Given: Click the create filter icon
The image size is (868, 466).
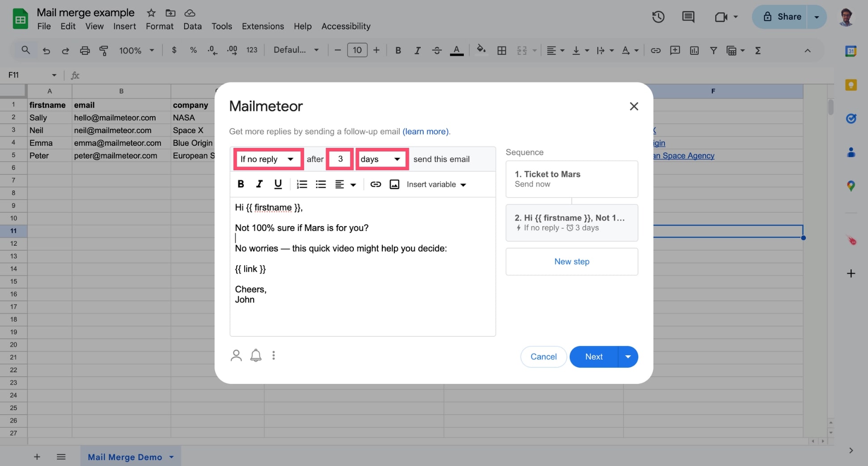Looking at the screenshot, I should (x=713, y=50).
